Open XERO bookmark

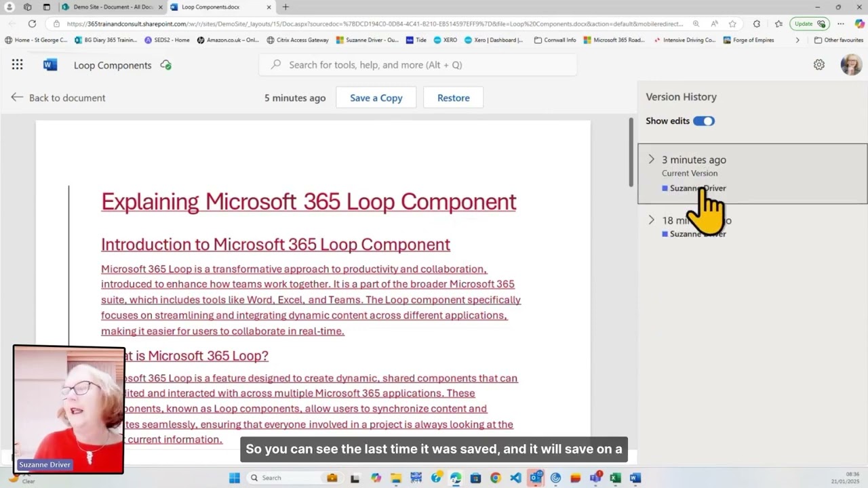point(446,40)
